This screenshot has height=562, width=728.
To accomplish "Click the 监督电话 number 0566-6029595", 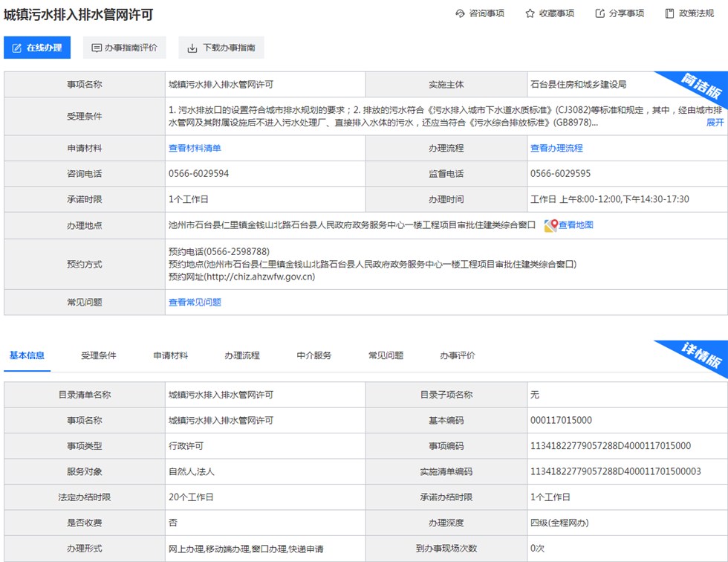I will click(x=560, y=174).
